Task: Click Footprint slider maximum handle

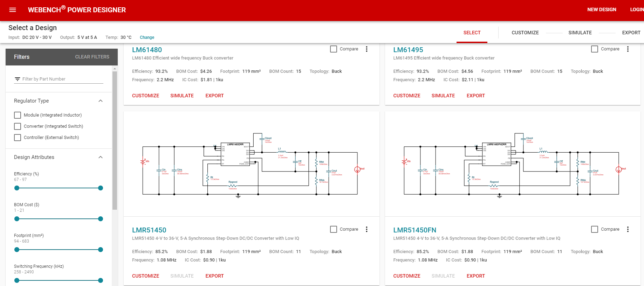Action: pyautogui.click(x=101, y=250)
